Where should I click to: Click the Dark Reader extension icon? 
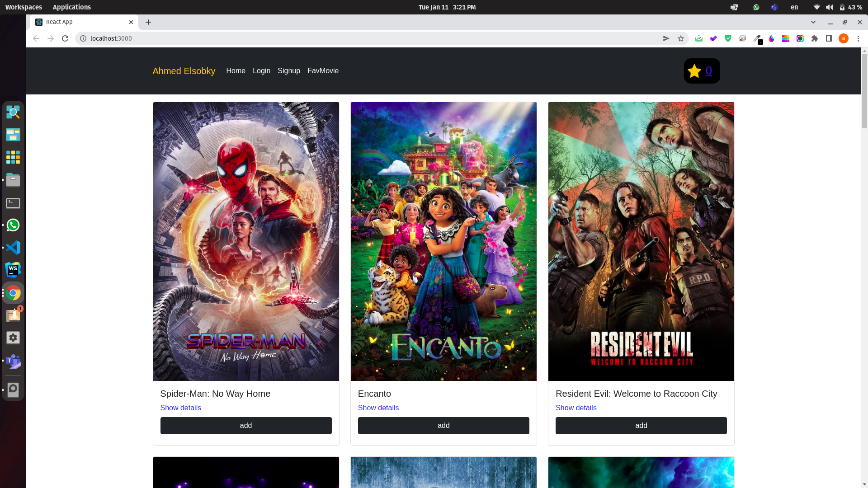click(772, 38)
